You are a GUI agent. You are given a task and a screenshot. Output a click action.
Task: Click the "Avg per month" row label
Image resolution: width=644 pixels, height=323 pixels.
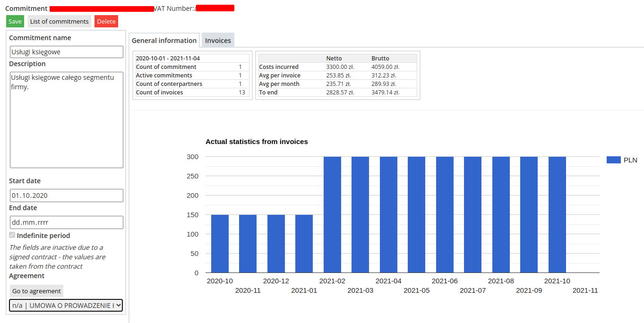point(279,84)
